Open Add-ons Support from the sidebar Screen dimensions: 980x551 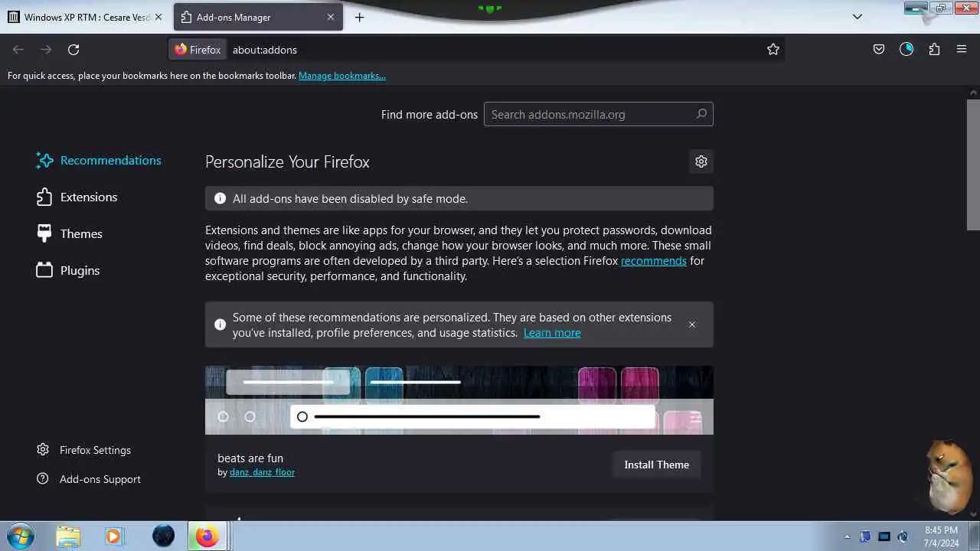tap(89, 479)
